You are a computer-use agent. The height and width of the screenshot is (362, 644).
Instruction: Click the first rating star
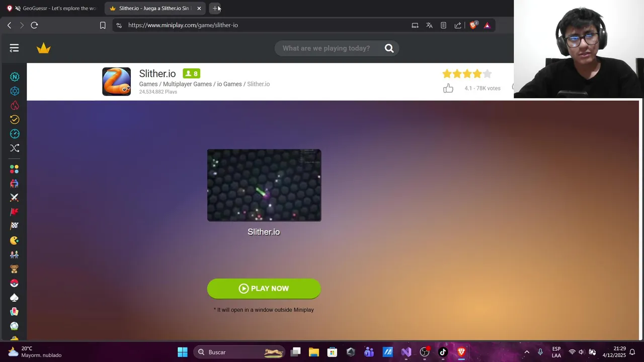point(447,74)
